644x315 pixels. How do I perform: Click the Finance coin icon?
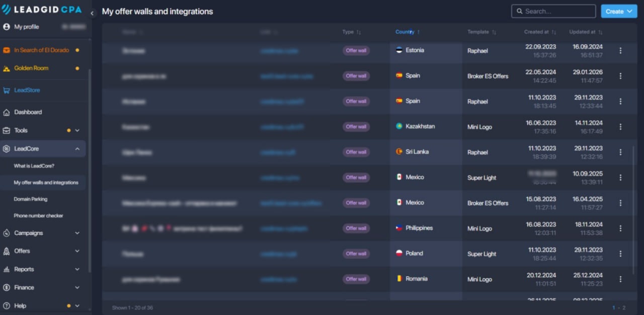(7, 288)
